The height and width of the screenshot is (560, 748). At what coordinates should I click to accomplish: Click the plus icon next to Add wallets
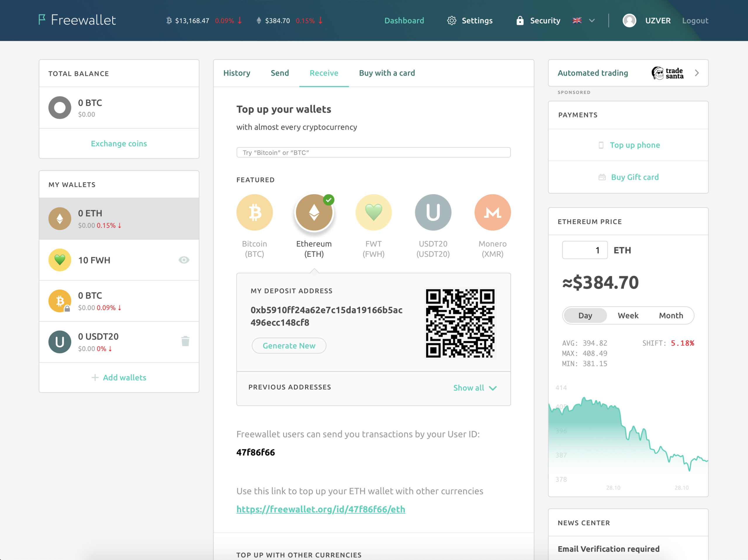(x=95, y=378)
